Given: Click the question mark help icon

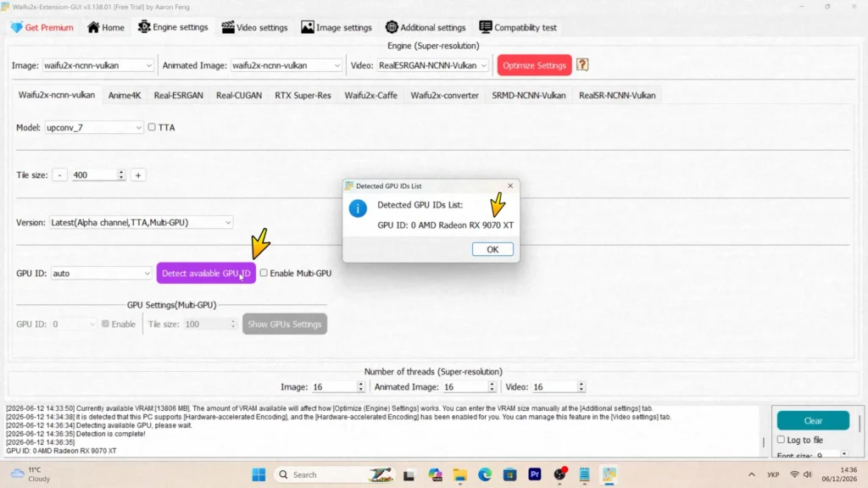Looking at the screenshot, I should (581, 64).
